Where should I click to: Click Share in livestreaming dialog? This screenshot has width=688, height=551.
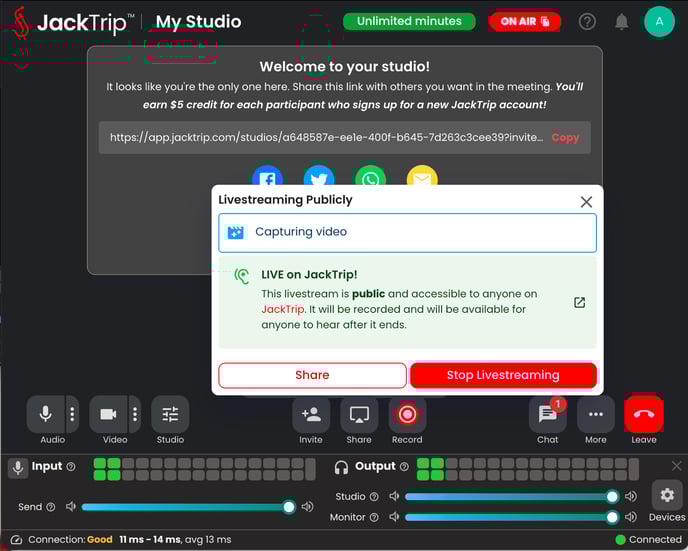coord(312,375)
